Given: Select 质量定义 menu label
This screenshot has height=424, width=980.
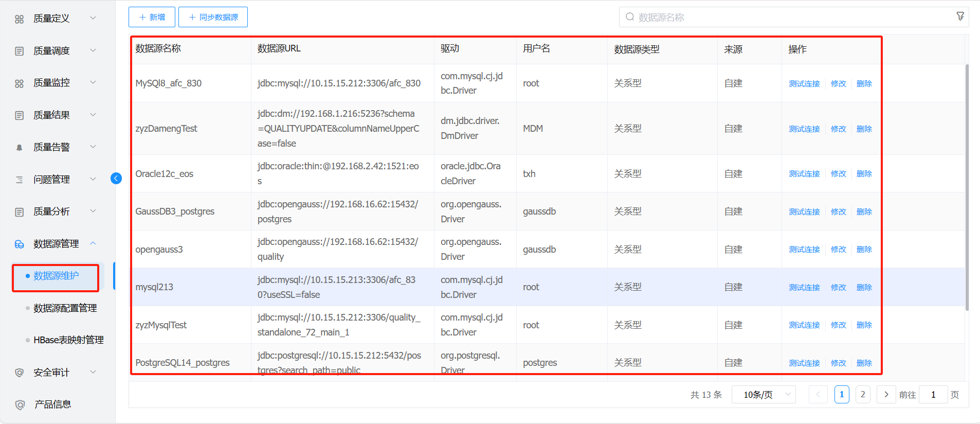Looking at the screenshot, I should point(51,19).
